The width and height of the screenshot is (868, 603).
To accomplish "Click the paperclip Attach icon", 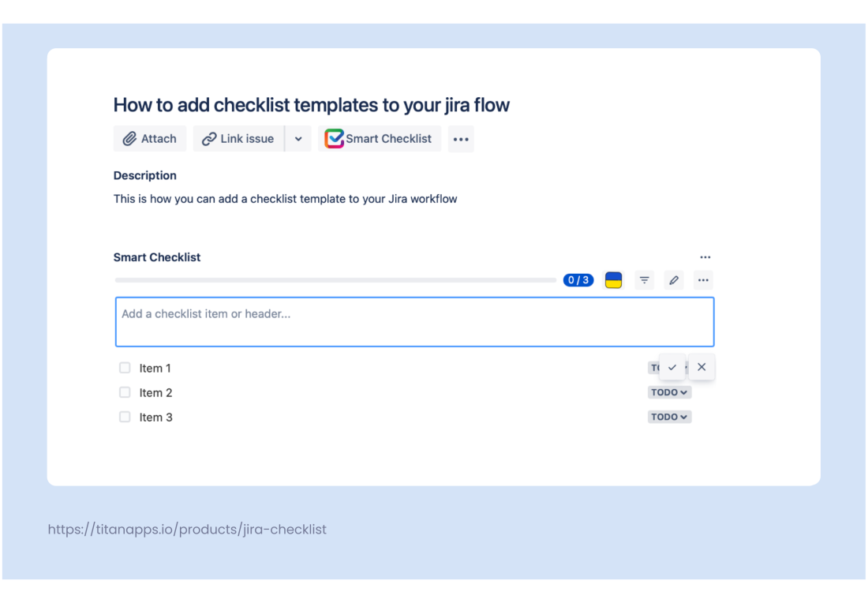I will [x=130, y=138].
